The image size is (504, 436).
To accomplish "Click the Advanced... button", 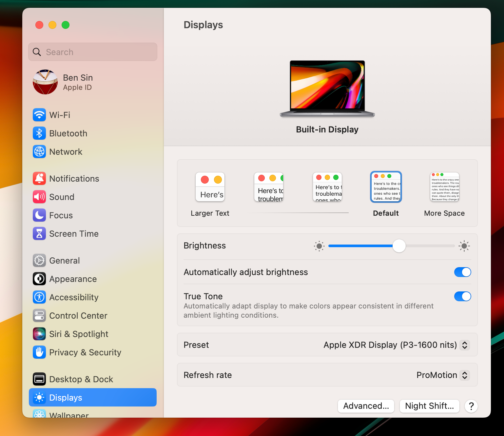I will point(366,406).
